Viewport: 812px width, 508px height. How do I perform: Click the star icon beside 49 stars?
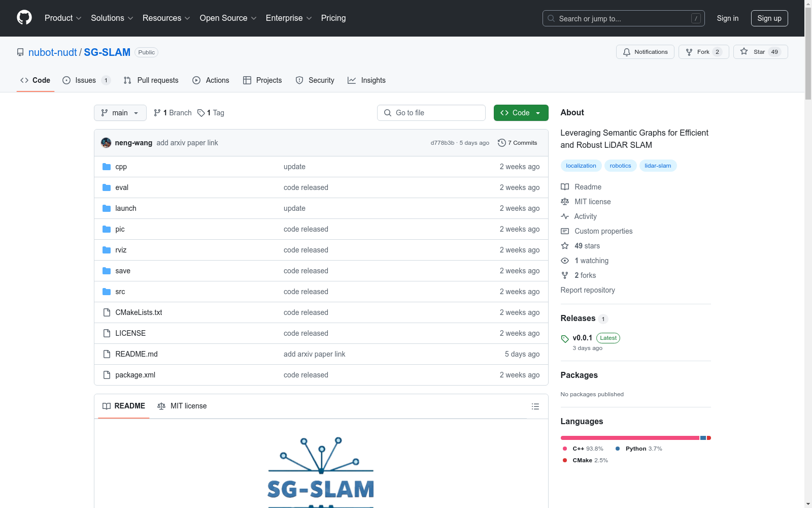tap(565, 246)
